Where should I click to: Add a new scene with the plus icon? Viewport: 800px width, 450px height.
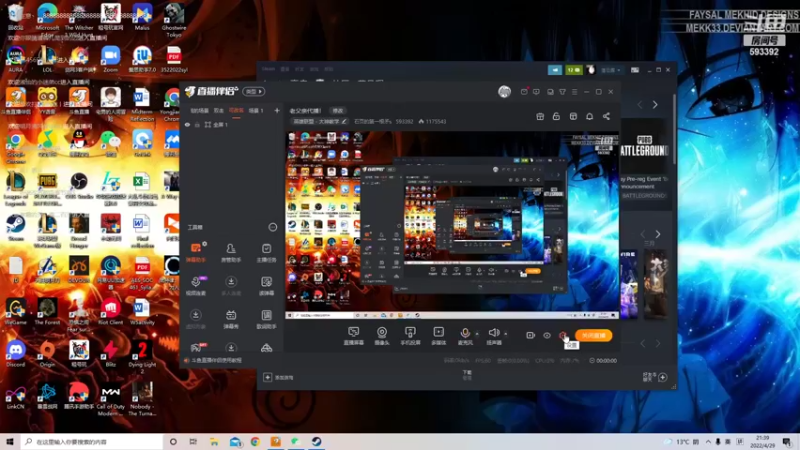[x=277, y=110]
